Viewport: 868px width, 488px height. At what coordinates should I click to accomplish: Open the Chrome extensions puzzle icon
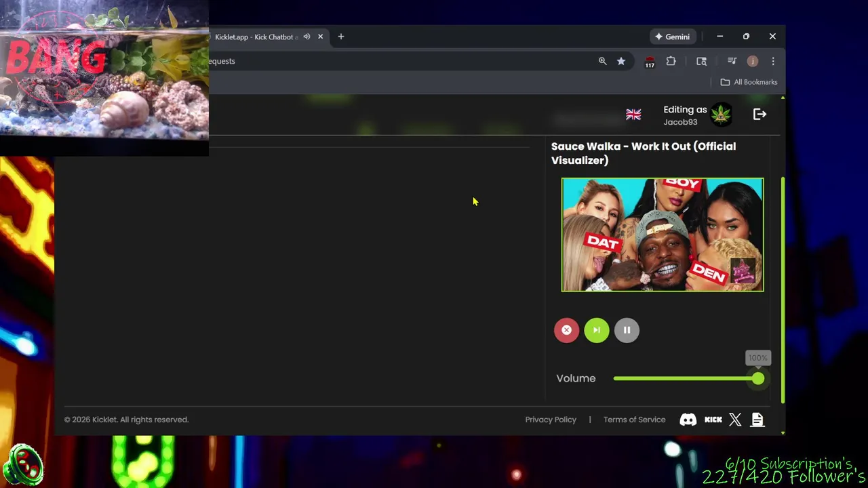pos(671,61)
